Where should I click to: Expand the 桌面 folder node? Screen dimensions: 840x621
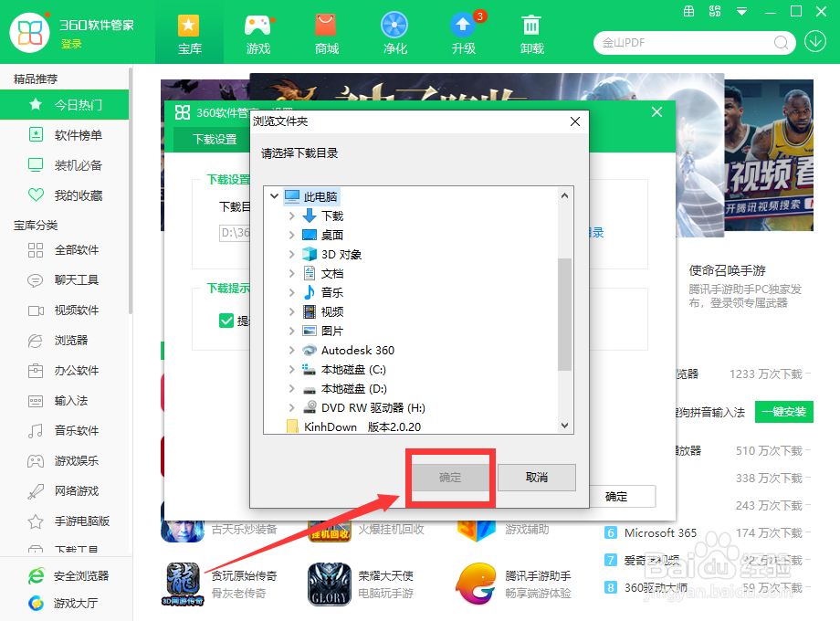tap(291, 236)
